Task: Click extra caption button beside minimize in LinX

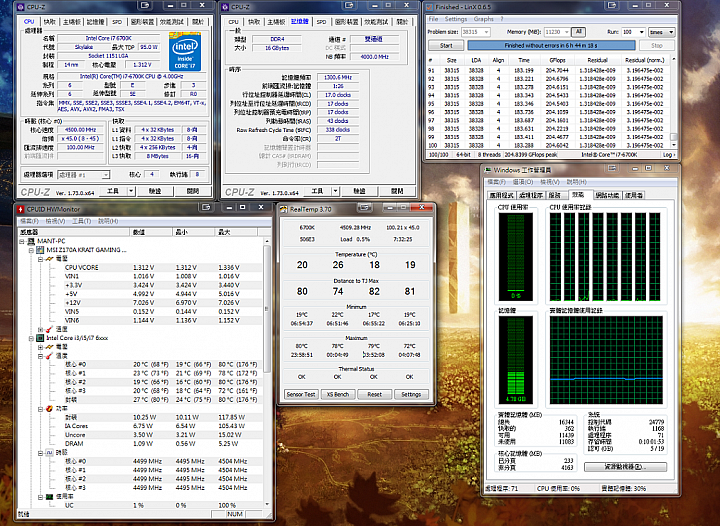Action: coord(612,5)
